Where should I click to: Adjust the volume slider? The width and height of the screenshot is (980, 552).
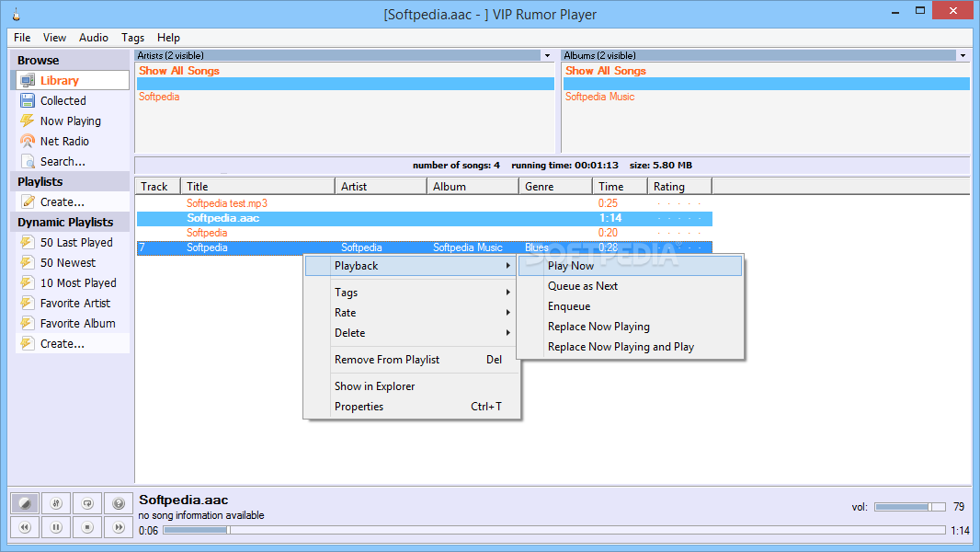coord(909,507)
